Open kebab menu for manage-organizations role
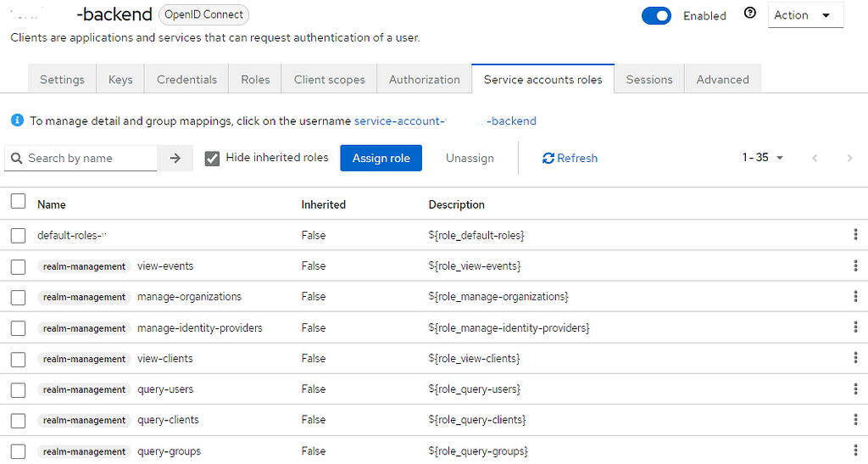 (855, 296)
